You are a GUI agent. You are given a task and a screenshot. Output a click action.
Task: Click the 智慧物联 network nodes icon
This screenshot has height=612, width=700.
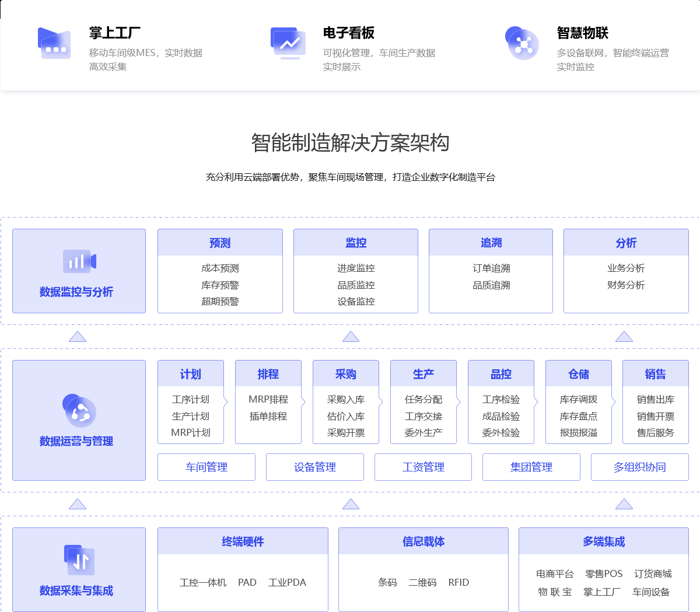coord(522,43)
